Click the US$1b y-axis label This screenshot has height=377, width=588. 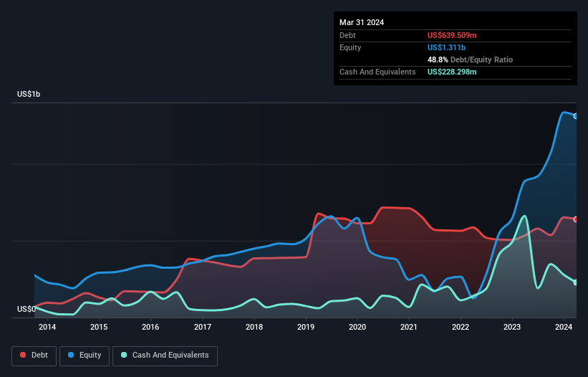[x=29, y=94]
